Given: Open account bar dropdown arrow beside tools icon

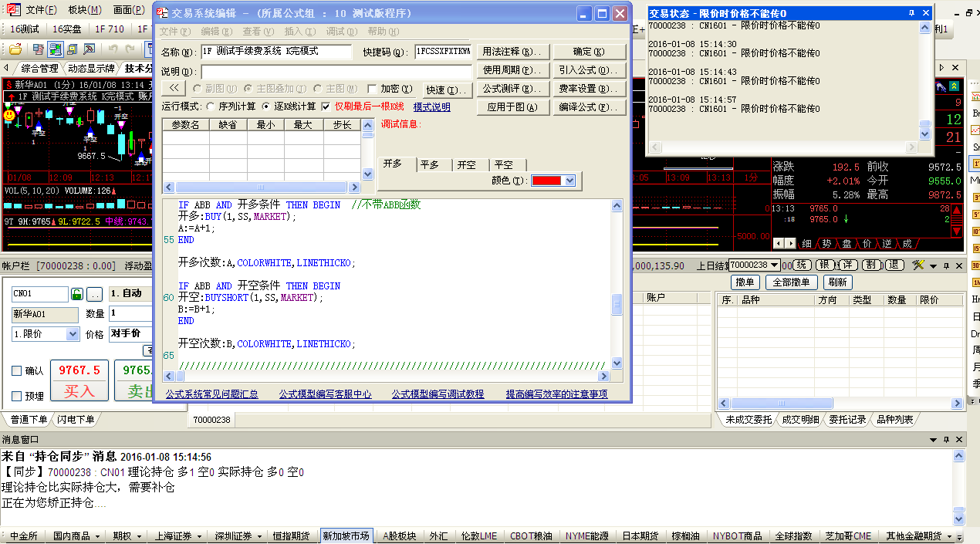Looking at the screenshot, I should coord(934,265).
